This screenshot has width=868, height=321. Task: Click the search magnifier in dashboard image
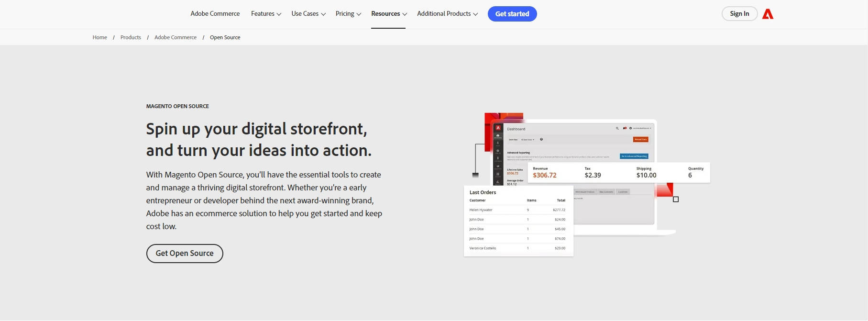click(617, 128)
